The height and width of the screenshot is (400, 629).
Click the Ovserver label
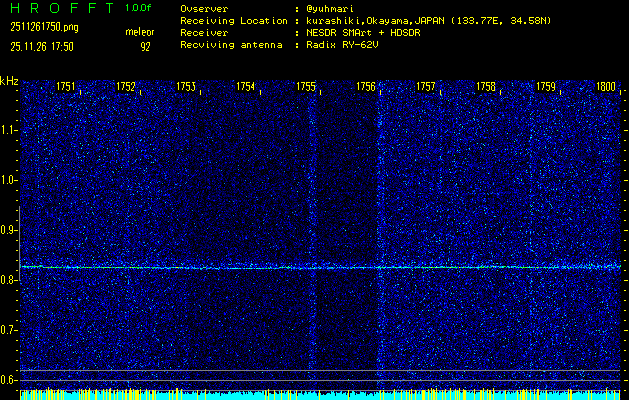pyautogui.click(x=204, y=9)
